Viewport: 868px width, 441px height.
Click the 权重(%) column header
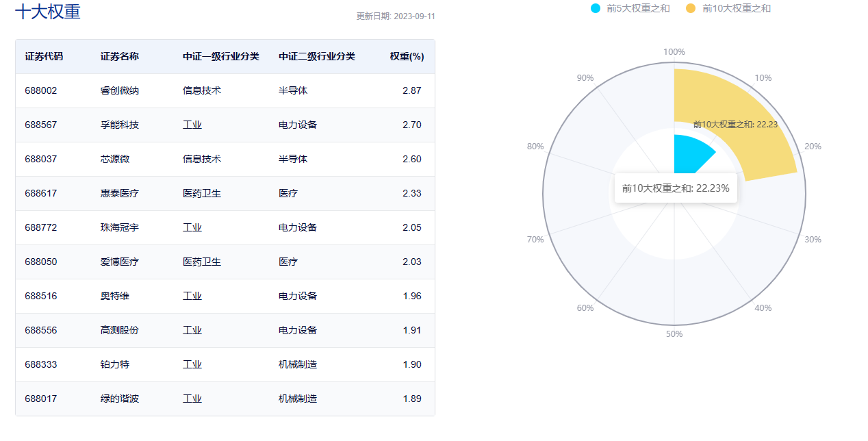click(407, 56)
